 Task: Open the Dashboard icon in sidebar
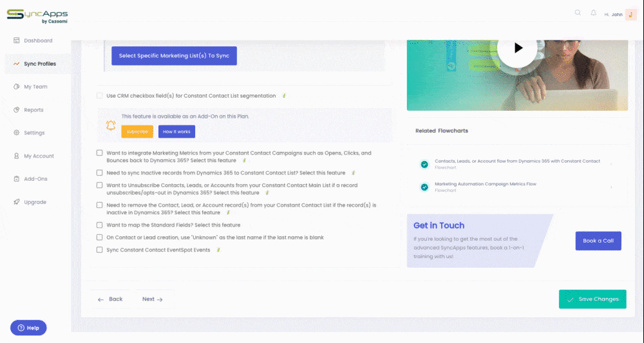pos(17,41)
